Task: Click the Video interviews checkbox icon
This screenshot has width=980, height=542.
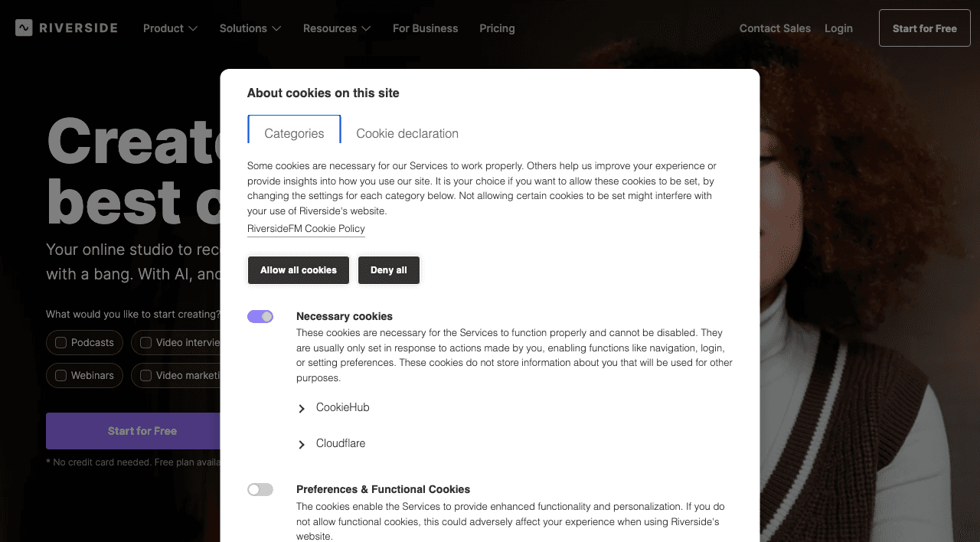Action: pyautogui.click(x=145, y=342)
